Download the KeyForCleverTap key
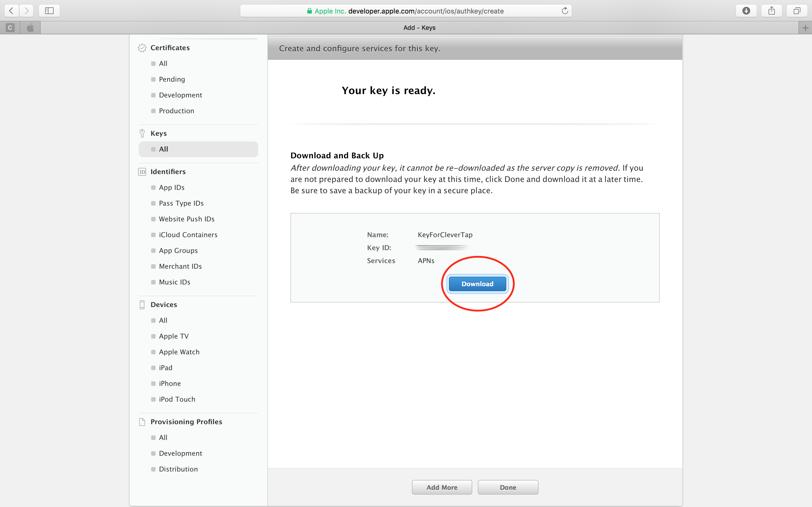The height and width of the screenshot is (507, 812). pos(477,284)
